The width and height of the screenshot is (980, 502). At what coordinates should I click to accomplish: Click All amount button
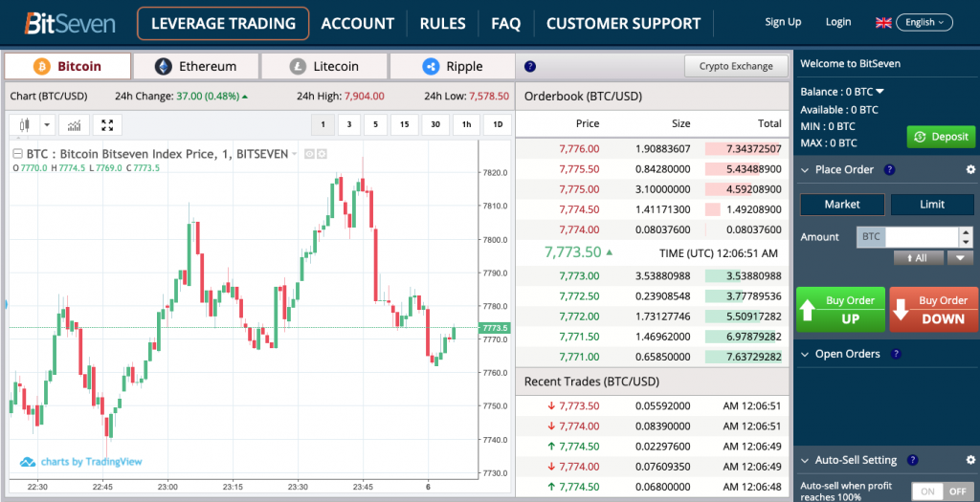pos(918,257)
